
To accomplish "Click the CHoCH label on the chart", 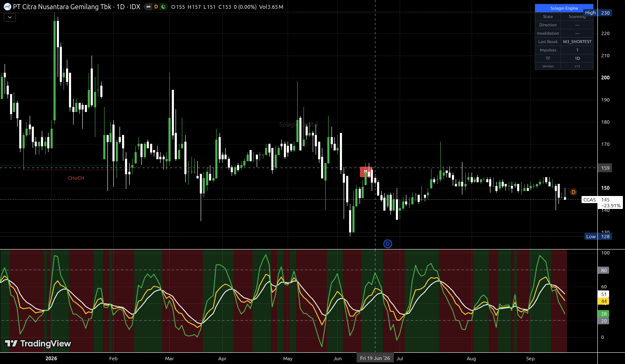I will 76,178.
